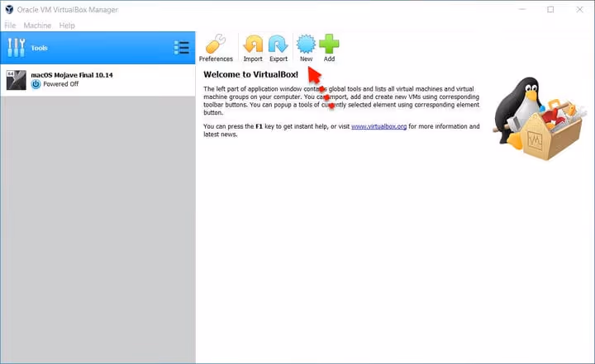Visit the www.virtualbox.org link
The image size is (595, 364).
pos(378,126)
